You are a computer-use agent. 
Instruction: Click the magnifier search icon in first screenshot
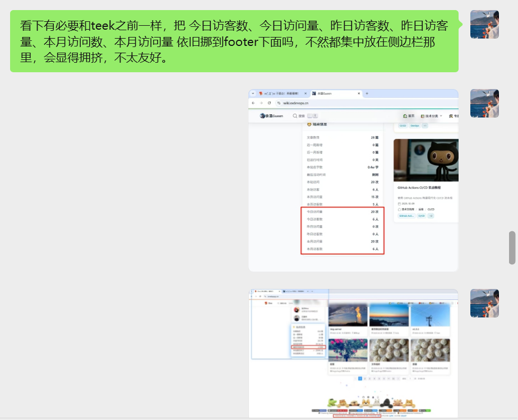point(295,116)
